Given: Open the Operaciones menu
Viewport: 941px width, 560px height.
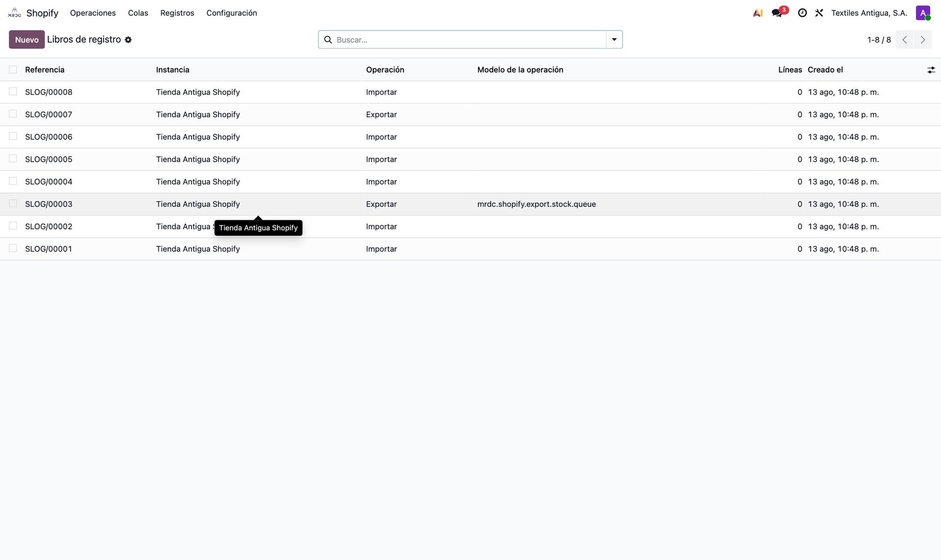Looking at the screenshot, I should (x=93, y=13).
